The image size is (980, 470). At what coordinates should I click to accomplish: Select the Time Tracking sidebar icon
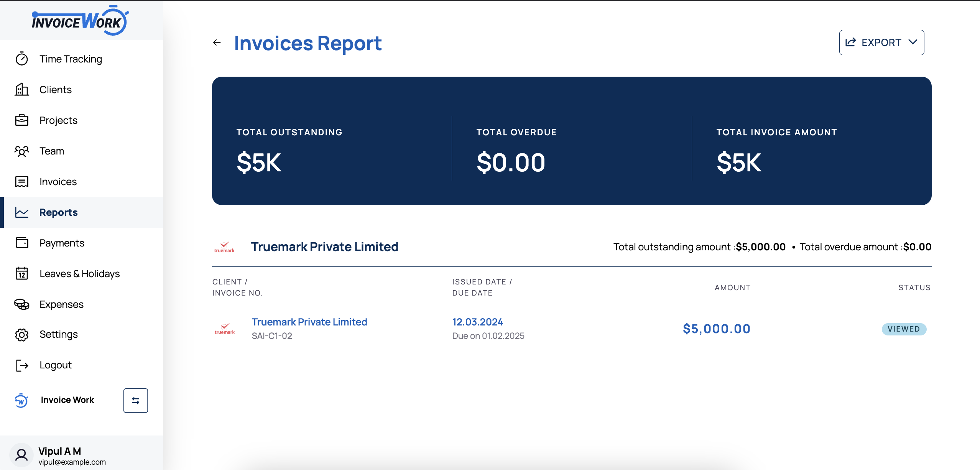pos(22,59)
